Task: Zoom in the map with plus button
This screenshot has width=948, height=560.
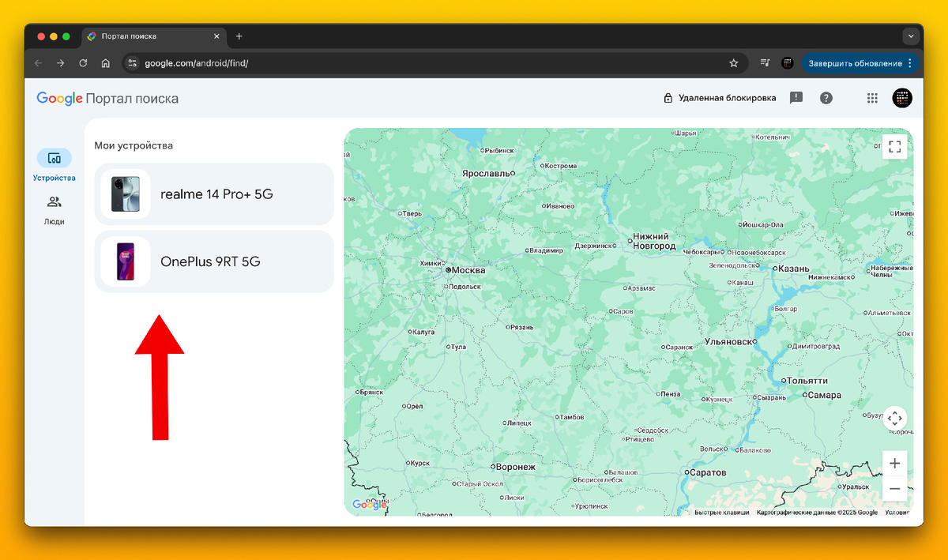Action: point(894,464)
